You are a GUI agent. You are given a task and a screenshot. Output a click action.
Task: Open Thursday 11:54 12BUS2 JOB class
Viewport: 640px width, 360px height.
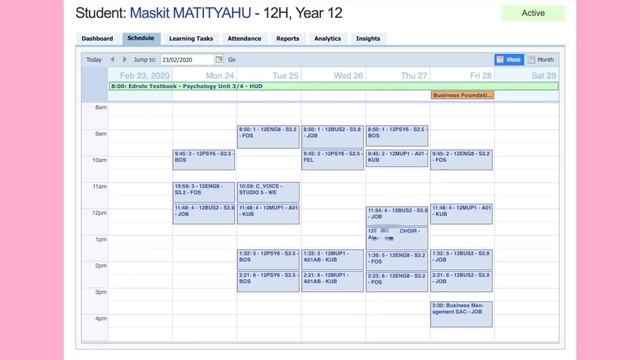(x=397, y=216)
